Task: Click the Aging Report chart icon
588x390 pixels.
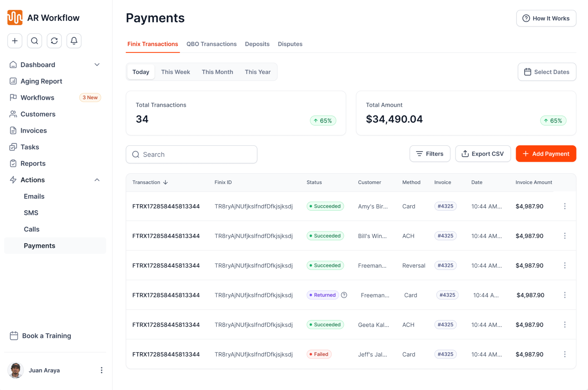Action: point(13,81)
